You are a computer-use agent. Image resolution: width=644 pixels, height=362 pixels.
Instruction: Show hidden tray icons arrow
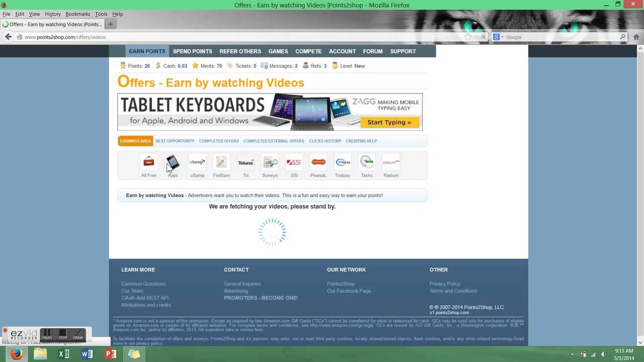(x=572, y=354)
